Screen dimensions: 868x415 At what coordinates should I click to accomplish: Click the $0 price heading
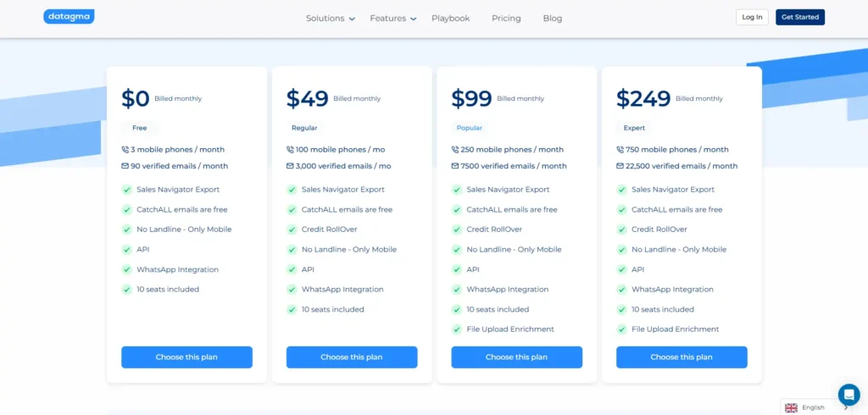pyautogui.click(x=136, y=98)
